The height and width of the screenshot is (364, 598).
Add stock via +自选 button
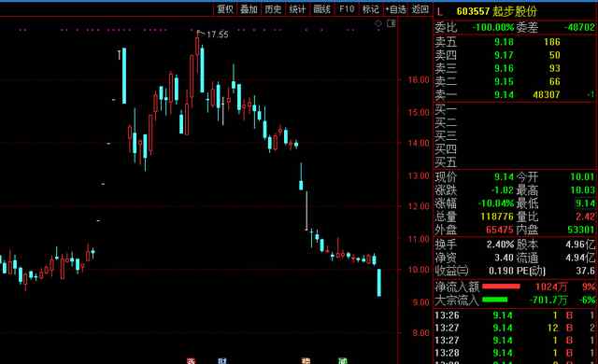click(395, 9)
